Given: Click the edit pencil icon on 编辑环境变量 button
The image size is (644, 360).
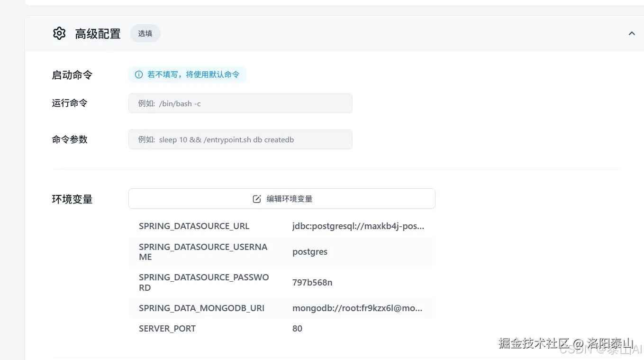Looking at the screenshot, I should tap(257, 199).
